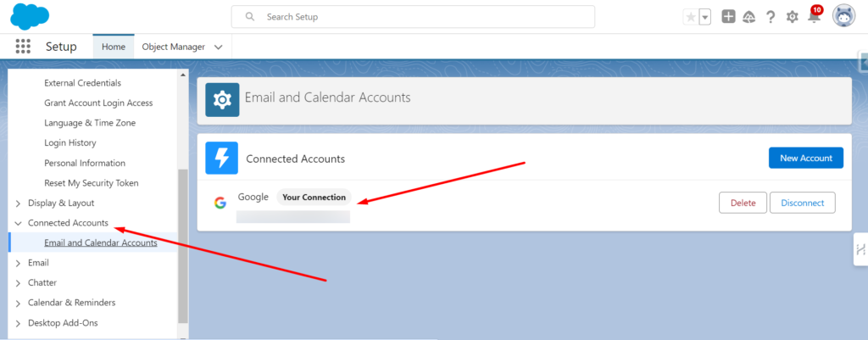Open the user profile avatar
Image resolution: width=868 pixels, height=340 pixels.
point(843,16)
